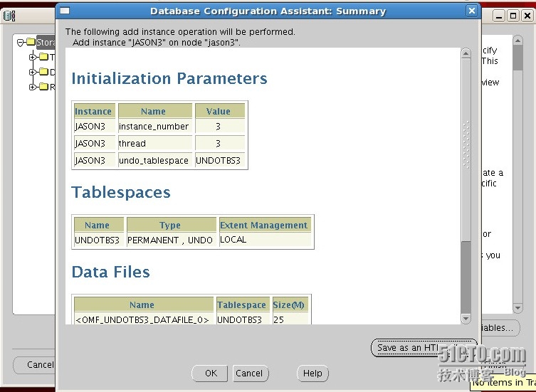Screen dimensions: 536x392
Task: Click scroll up arrow in background help panel
Action: 518,41
